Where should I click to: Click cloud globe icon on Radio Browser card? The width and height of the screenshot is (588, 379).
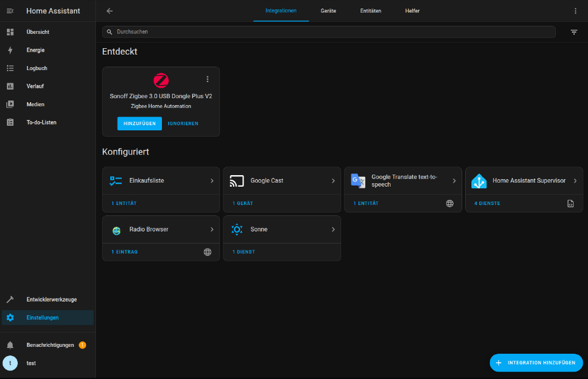pyautogui.click(x=207, y=252)
